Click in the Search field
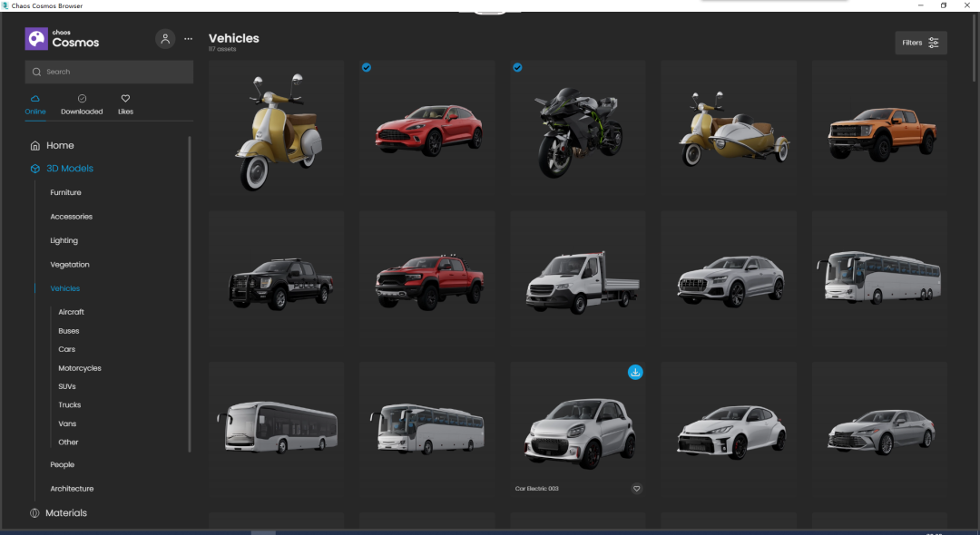This screenshot has width=980, height=535. 109,72
